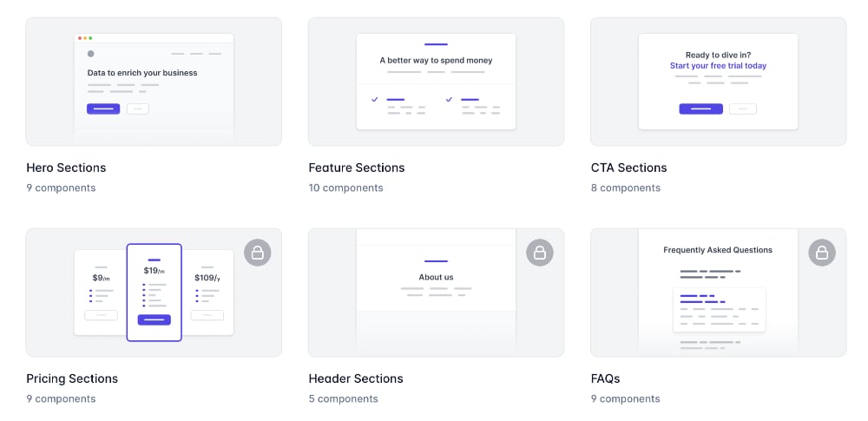Open the CTA Sections preview thumbnail

tap(719, 82)
